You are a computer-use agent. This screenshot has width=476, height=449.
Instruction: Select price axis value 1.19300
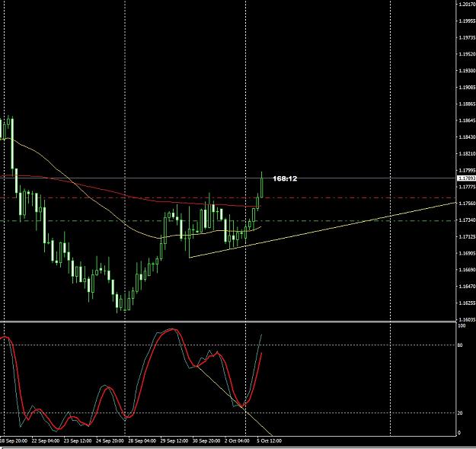coord(467,70)
